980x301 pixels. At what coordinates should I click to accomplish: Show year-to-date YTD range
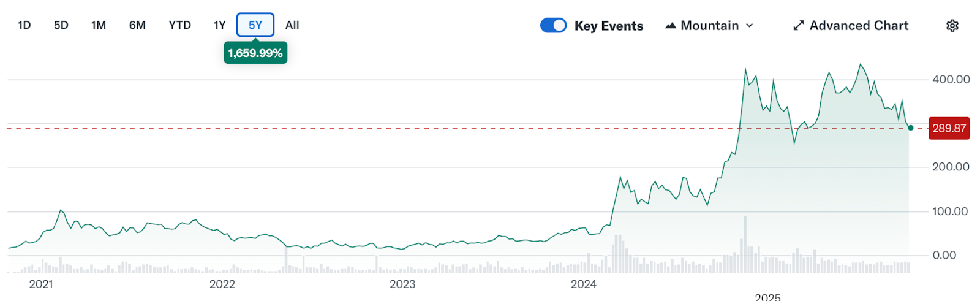click(179, 25)
